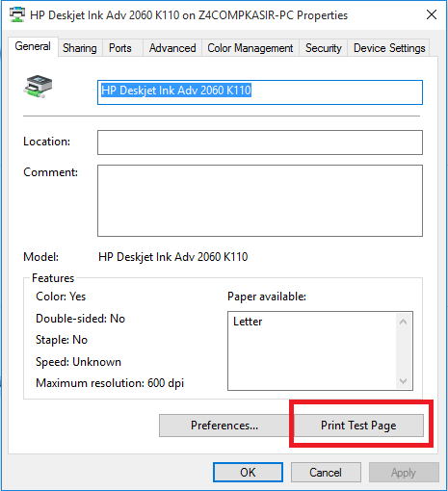This screenshot has width=448, height=491.
Task: Open the Device Settings tab
Action: [x=389, y=48]
